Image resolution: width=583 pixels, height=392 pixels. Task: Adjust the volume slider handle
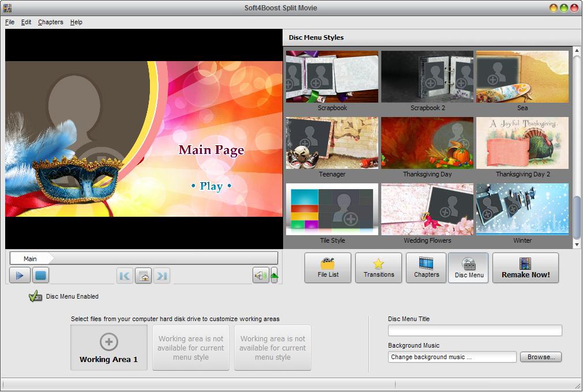274,276
